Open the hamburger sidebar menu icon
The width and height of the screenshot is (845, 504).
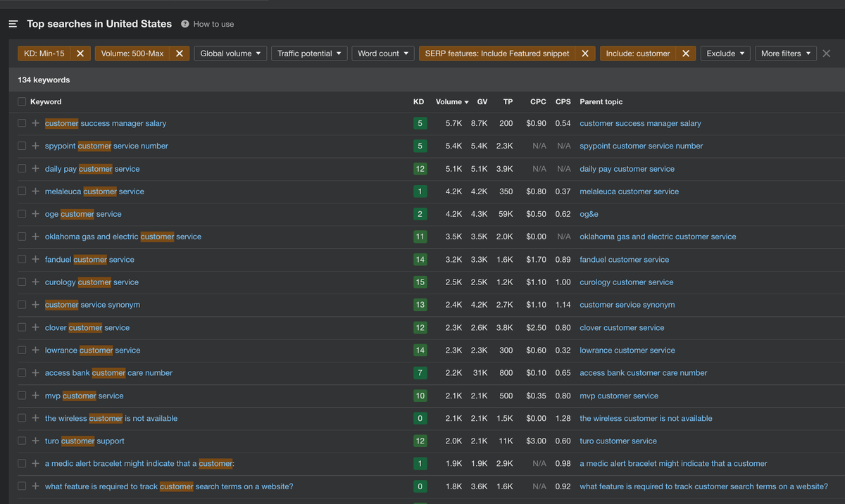click(x=13, y=24)
